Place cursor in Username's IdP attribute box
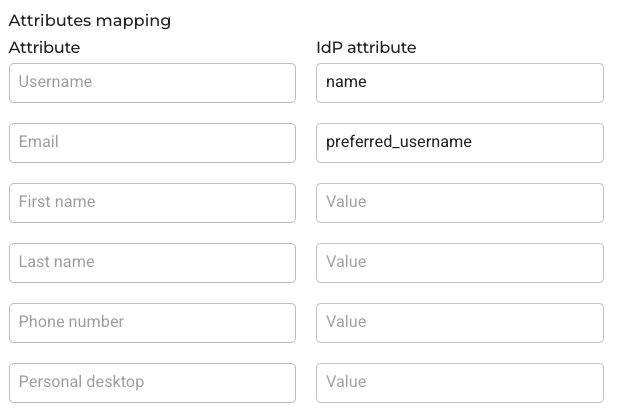The height and width of the screenshot is (420, 621). click(x=460, y=83)
